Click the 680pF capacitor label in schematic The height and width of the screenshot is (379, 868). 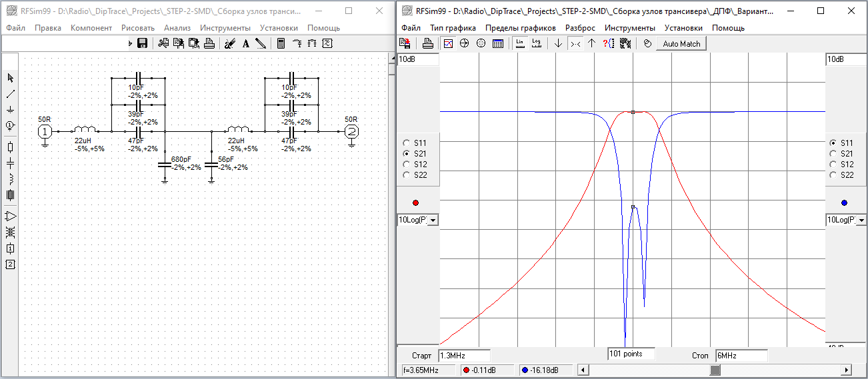pos(181,160)
